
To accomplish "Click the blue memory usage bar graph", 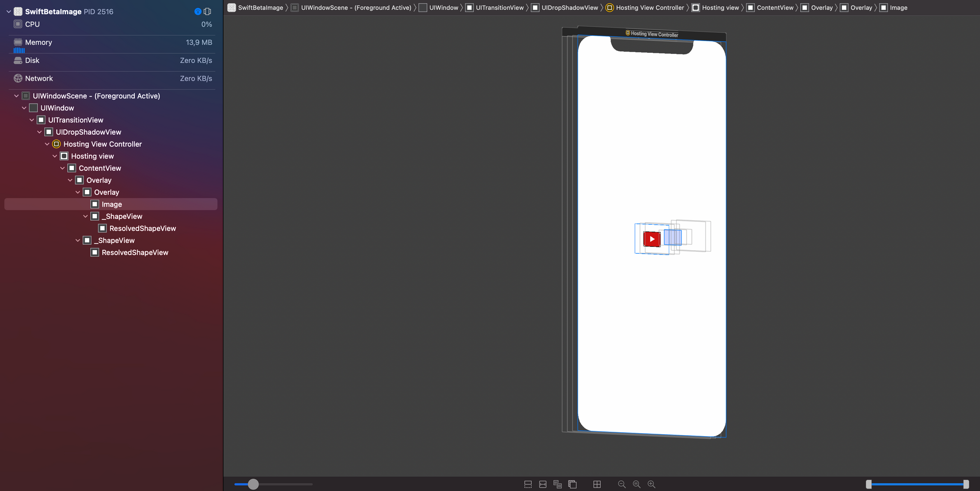I will (x=19, y=50).
